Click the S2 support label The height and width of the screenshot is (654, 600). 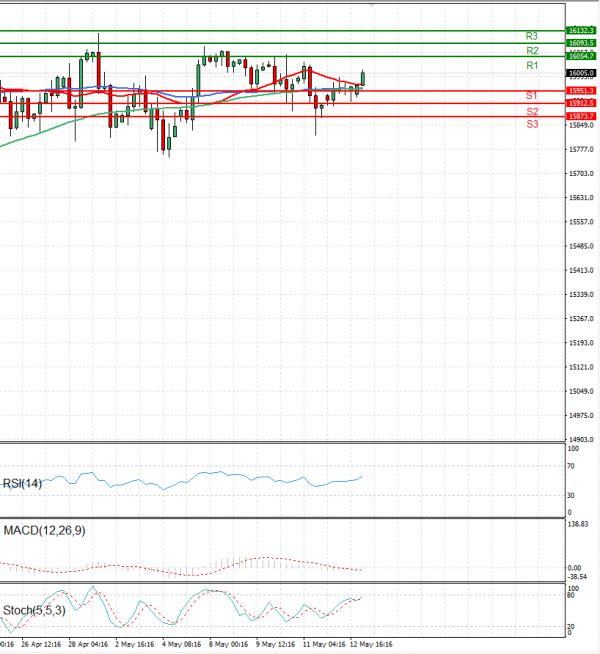coord(532,111)
